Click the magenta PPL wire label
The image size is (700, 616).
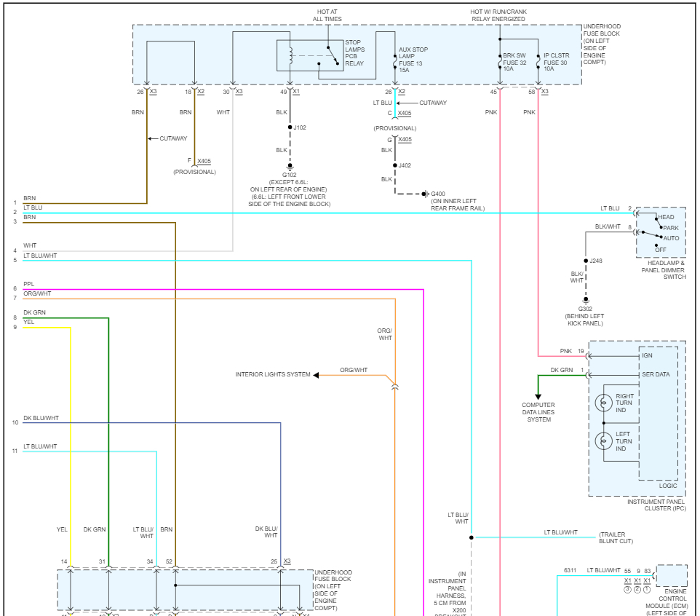(x=28, y=285)
